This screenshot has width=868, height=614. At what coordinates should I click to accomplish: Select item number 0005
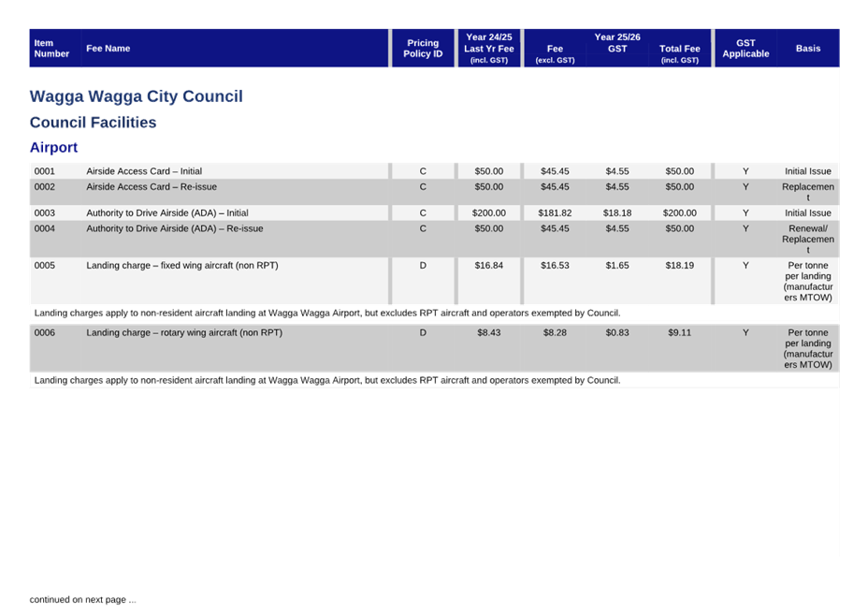pyautogui.click(x=45, y=266)
